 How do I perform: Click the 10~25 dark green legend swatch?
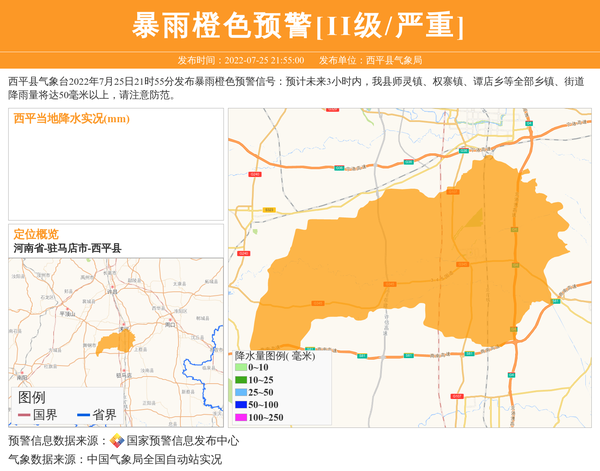[240, 380]
